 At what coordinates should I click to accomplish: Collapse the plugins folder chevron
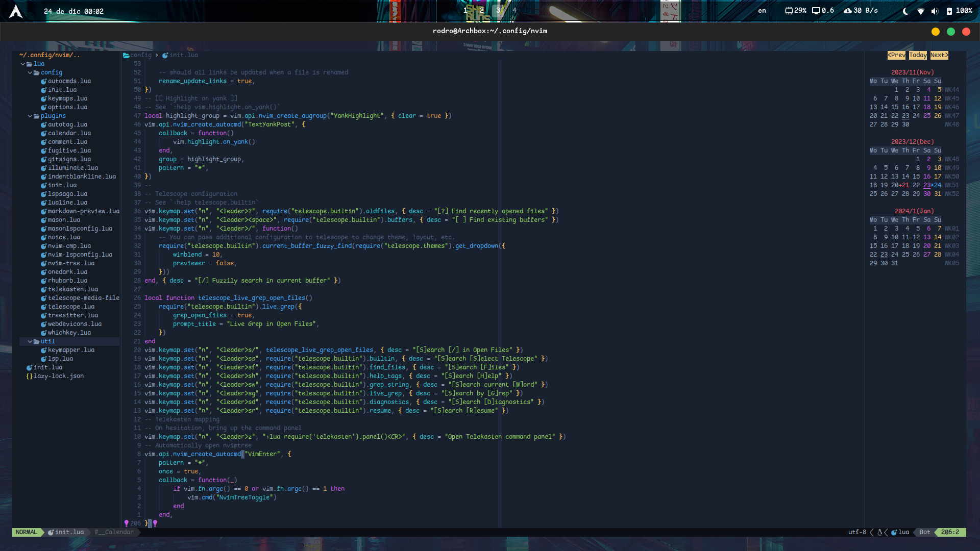click(30, 116)
